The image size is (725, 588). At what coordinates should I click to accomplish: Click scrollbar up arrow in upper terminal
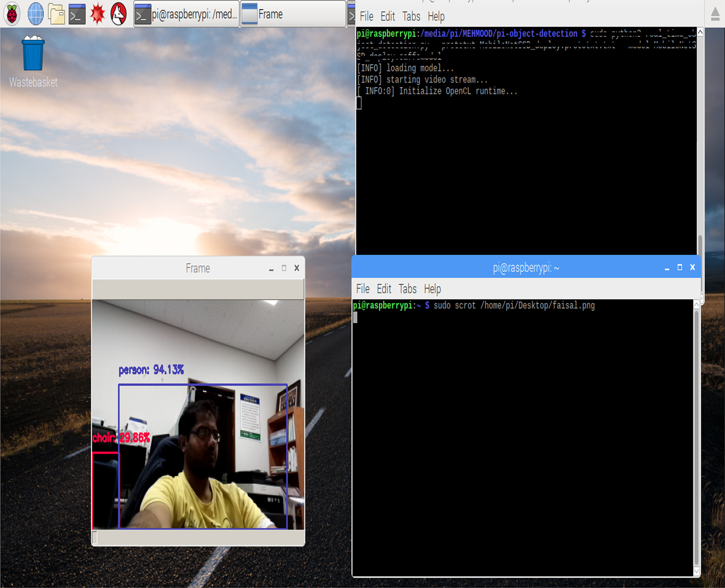click(x=700, y=32)
